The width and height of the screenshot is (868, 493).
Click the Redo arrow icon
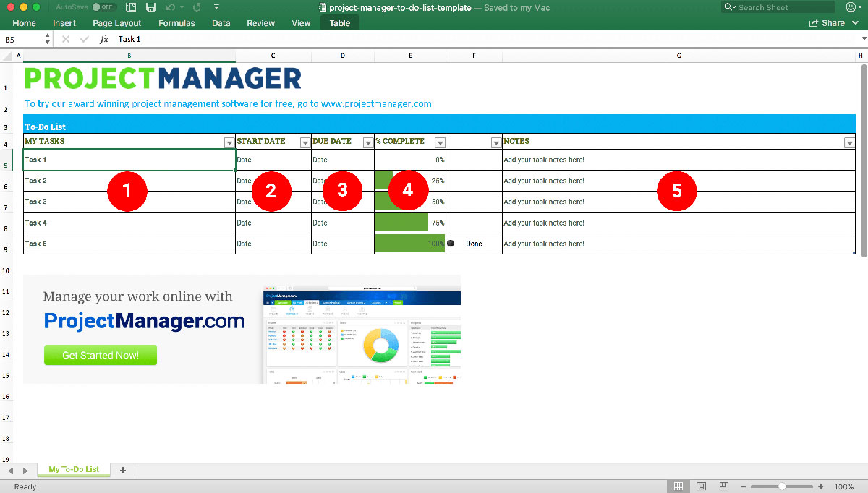click(196, 7)
